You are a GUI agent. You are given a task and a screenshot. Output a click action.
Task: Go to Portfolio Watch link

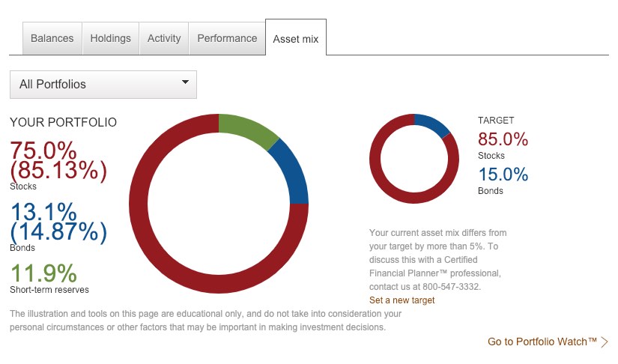tap(542, 342)
